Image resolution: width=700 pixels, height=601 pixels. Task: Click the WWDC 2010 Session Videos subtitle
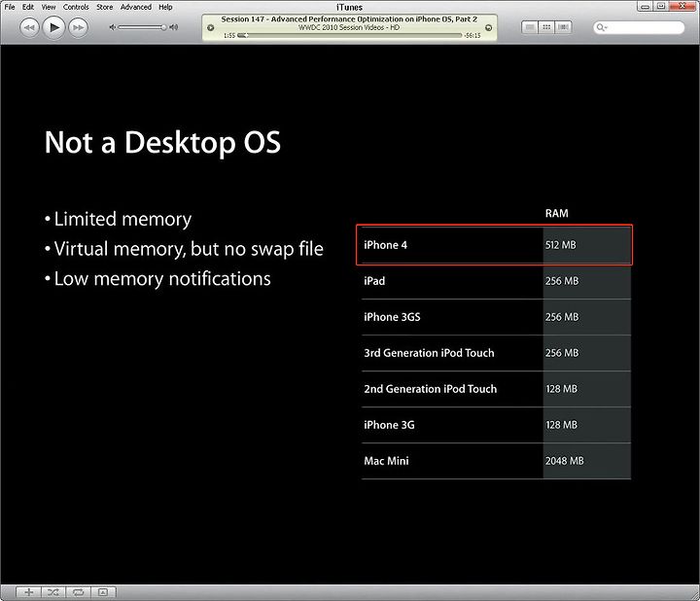pos(349,27)
